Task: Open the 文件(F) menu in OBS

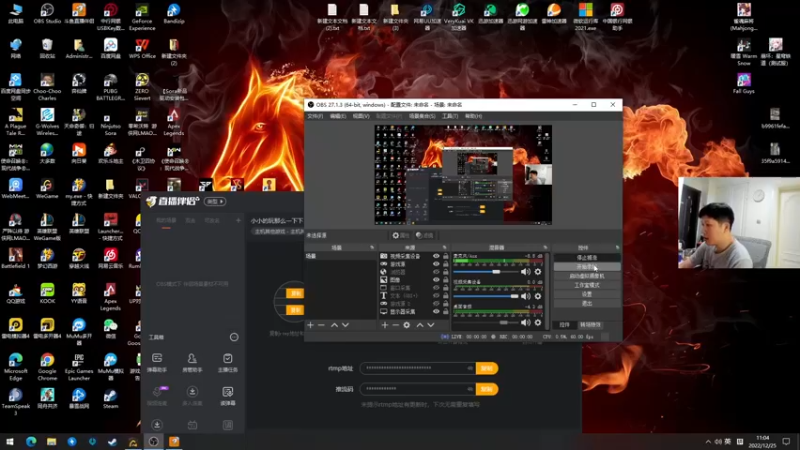Action: pyautogui.click(x=315, y=116)
